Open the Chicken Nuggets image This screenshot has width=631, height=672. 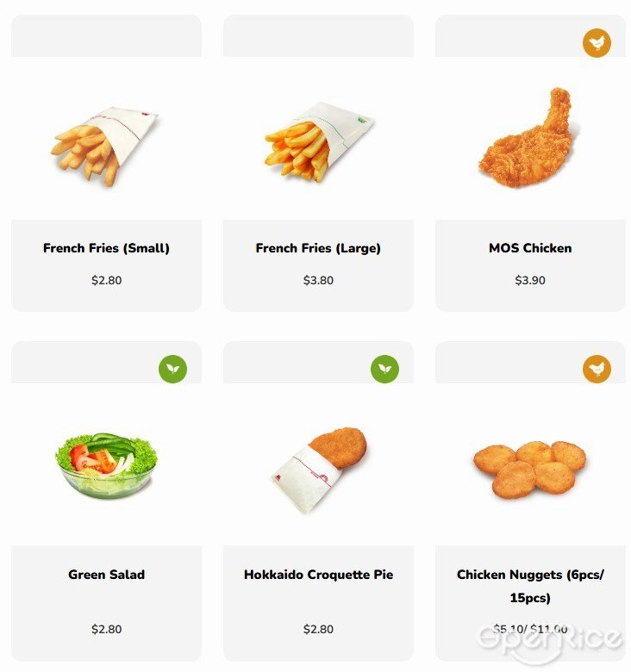[x=530, y=470]
